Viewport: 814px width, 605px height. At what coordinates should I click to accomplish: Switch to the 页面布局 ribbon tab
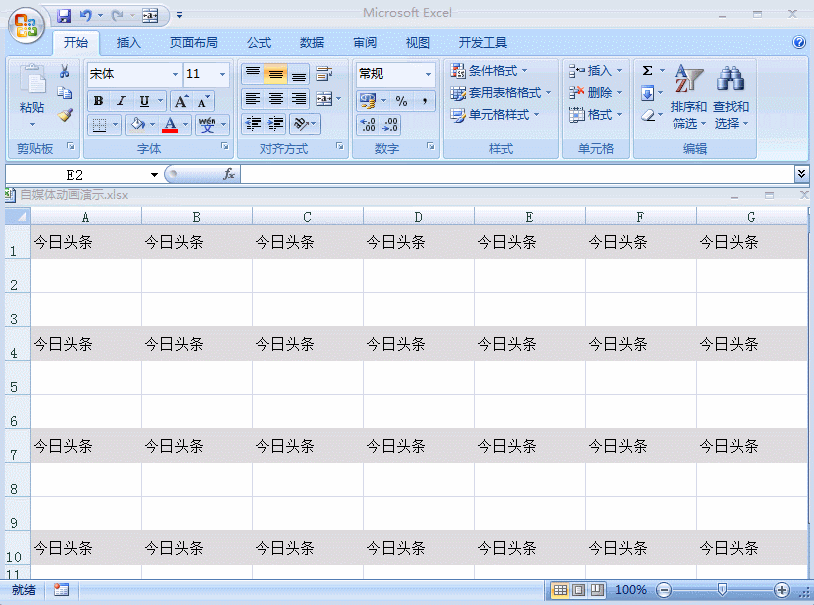(x=193, y=43)
